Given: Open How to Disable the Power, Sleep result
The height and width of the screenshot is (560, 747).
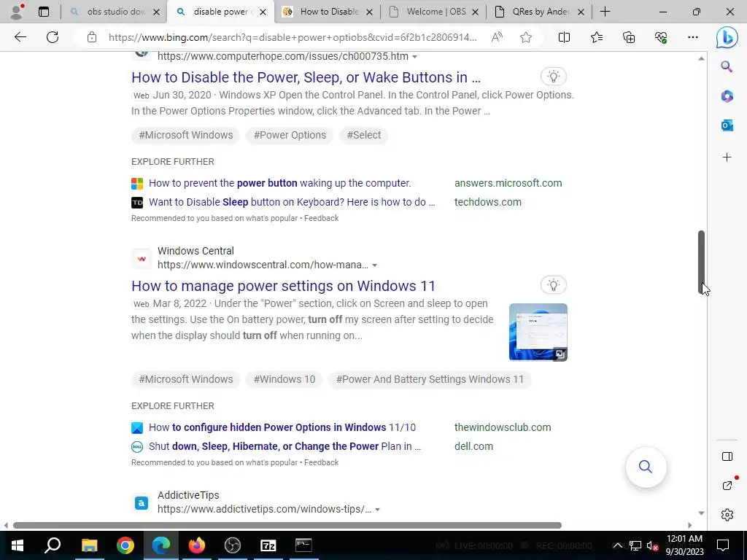Looking at the screenshot, I should pos(306,77).
